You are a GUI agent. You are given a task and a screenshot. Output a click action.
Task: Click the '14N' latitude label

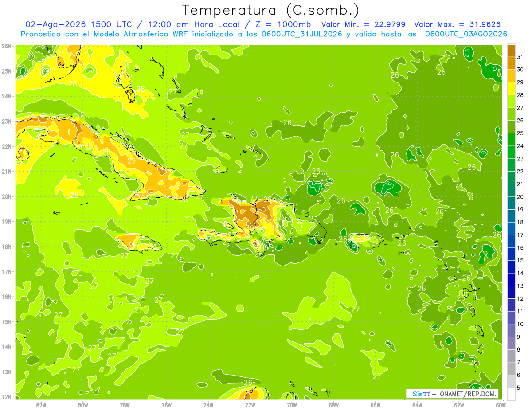click(6, 347)
